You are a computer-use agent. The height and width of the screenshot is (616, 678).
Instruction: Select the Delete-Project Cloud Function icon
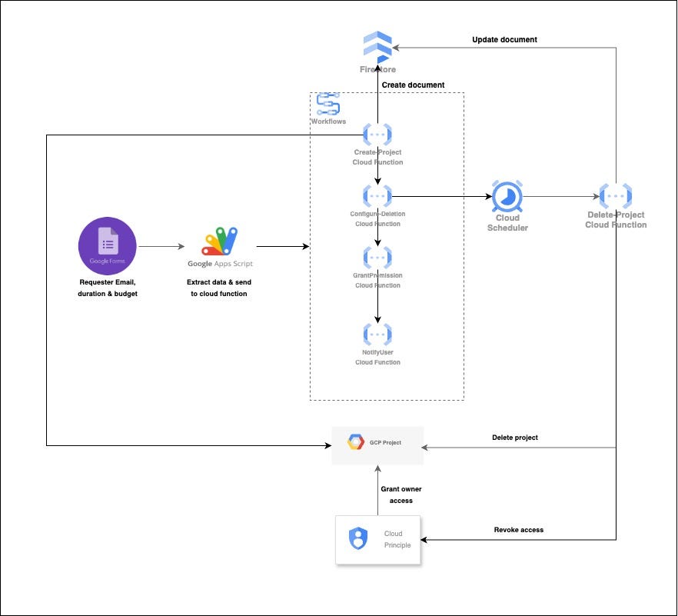pyautogui.click(x=616, y=196)
